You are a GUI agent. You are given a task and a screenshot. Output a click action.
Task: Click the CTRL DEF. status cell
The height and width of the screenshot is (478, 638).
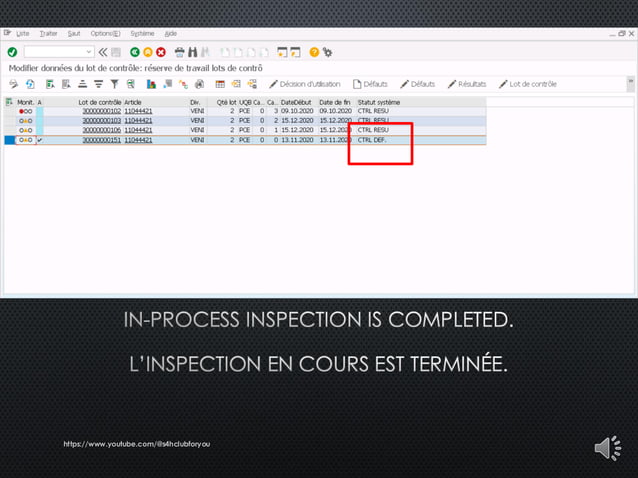point(372,140)
